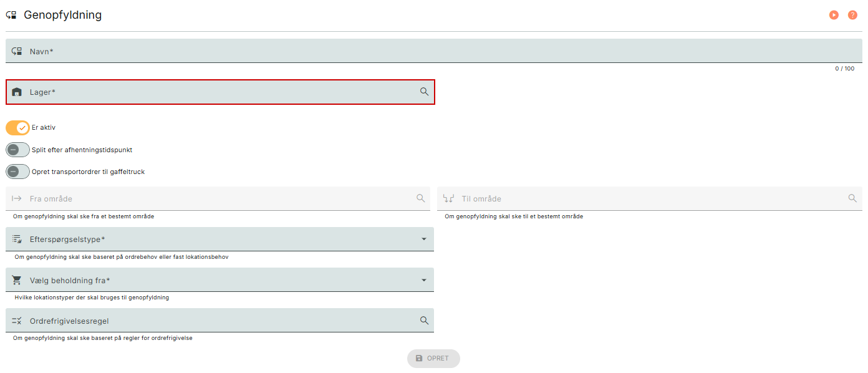Click the Genopfyldning header replenishment icon
Viewport: 868px width, 373px height.
pos(11,15)
